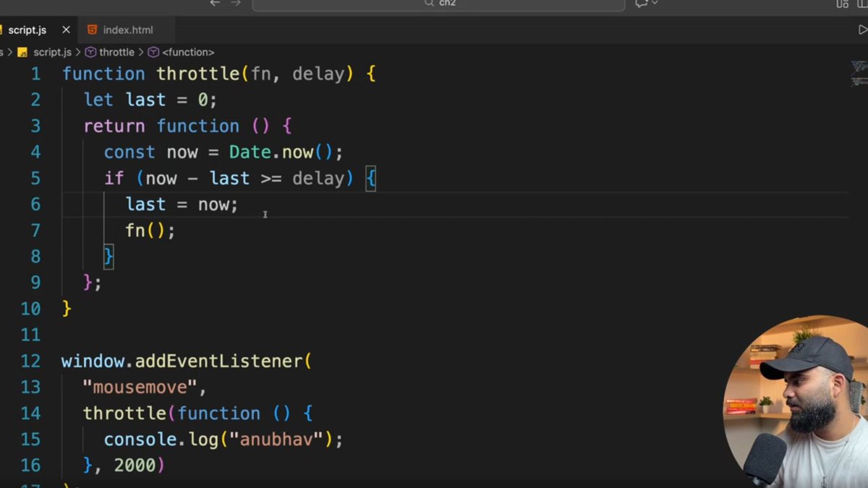868x488 pixels.
Task: Open the script.js breadcrumb segment
Action: 52,52
